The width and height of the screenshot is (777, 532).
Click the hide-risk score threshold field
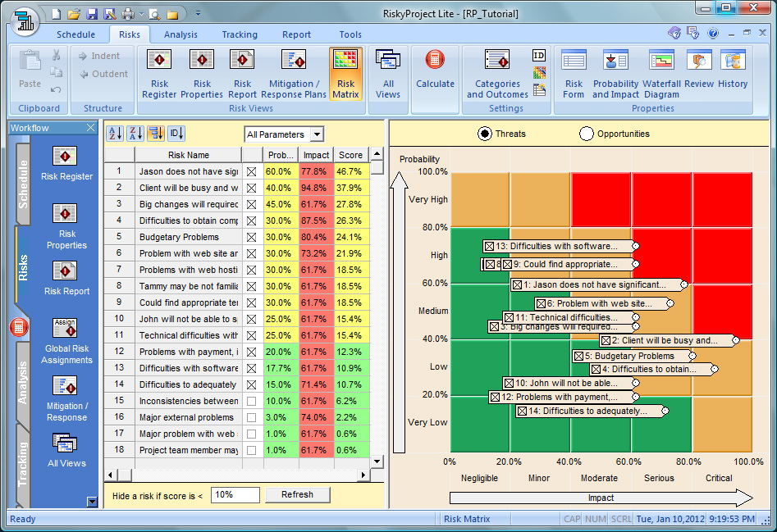tap(235, 495)
